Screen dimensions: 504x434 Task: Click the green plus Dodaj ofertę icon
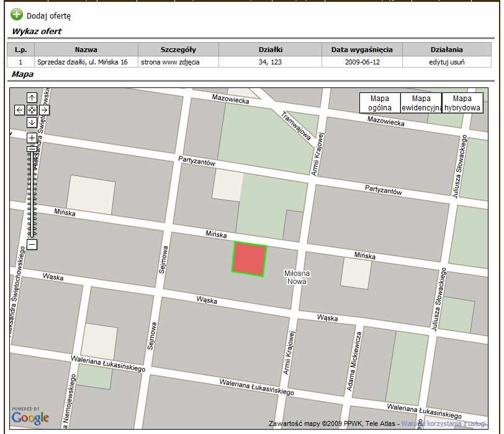pyautogui.click(x=16, y=14)
